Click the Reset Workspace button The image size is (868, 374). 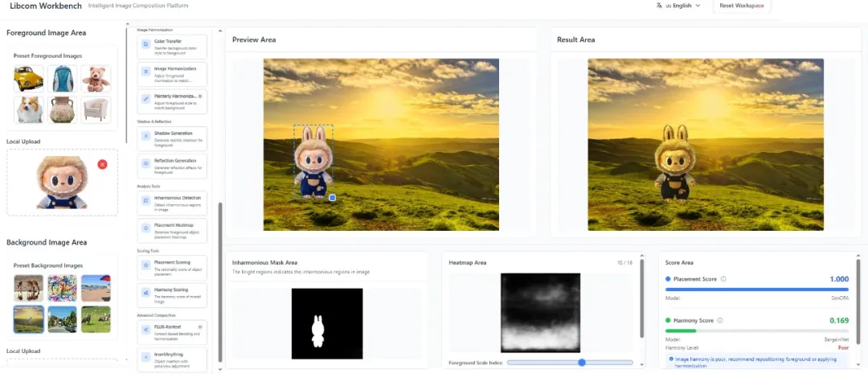click(x=741, y=6)
